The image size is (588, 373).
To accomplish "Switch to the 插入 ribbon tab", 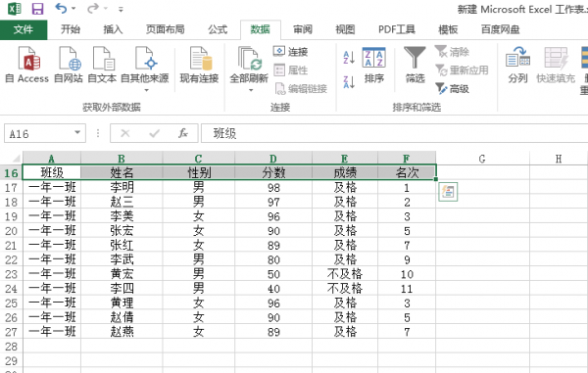I will (113, 29).
